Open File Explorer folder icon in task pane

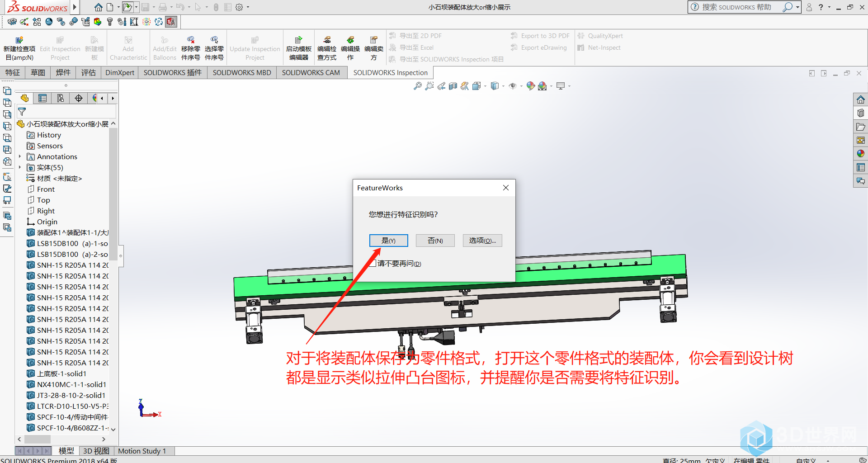(861, 127)
